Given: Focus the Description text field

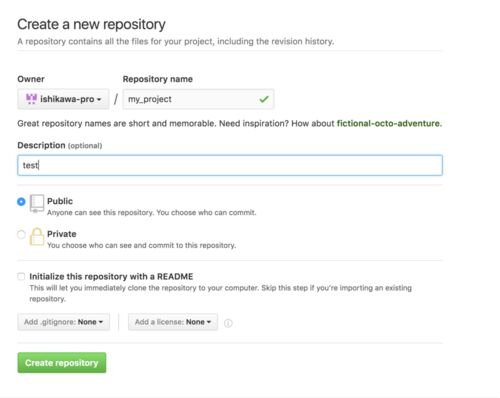Looking at the screenshot, I should click(x=230, y=165).
